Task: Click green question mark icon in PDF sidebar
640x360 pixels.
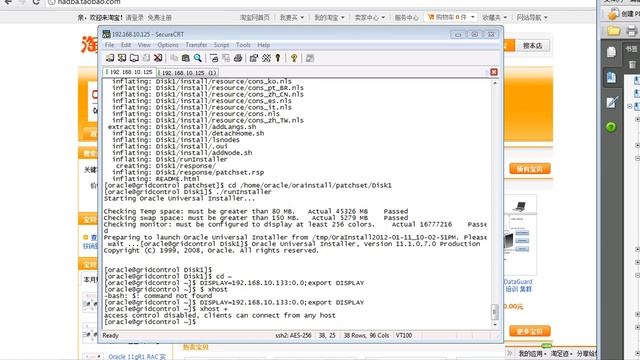Action: pyautogui.click(x=611, y=127)
